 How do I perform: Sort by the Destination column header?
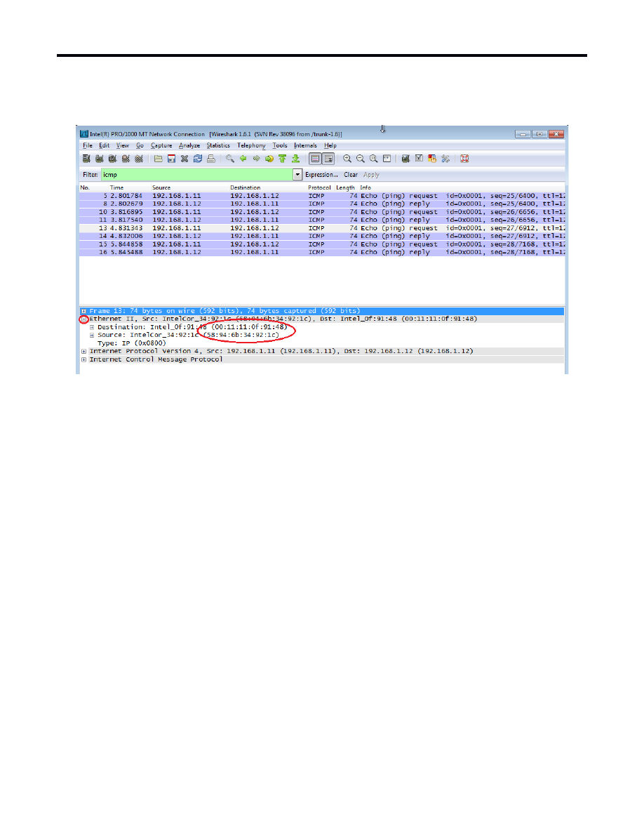pyautogui.click(x=246, y=187)
